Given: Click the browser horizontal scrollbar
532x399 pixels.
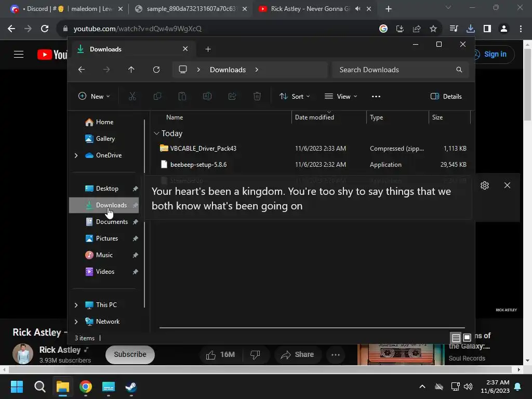Looking at the screenshot, I should tap(260, 369).
